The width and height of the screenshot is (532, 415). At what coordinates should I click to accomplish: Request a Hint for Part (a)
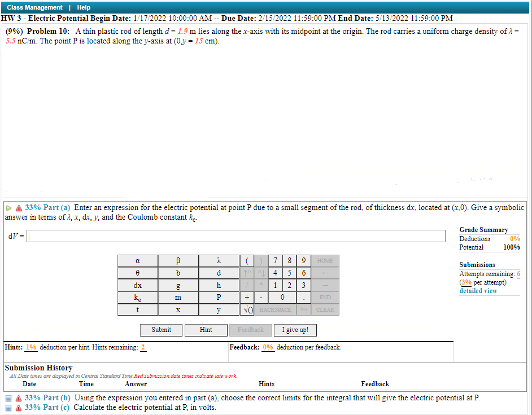206,330
